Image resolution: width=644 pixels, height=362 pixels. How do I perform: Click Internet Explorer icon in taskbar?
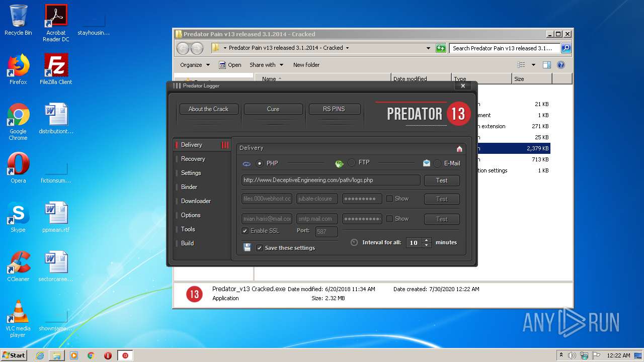(x=40, y=355)
